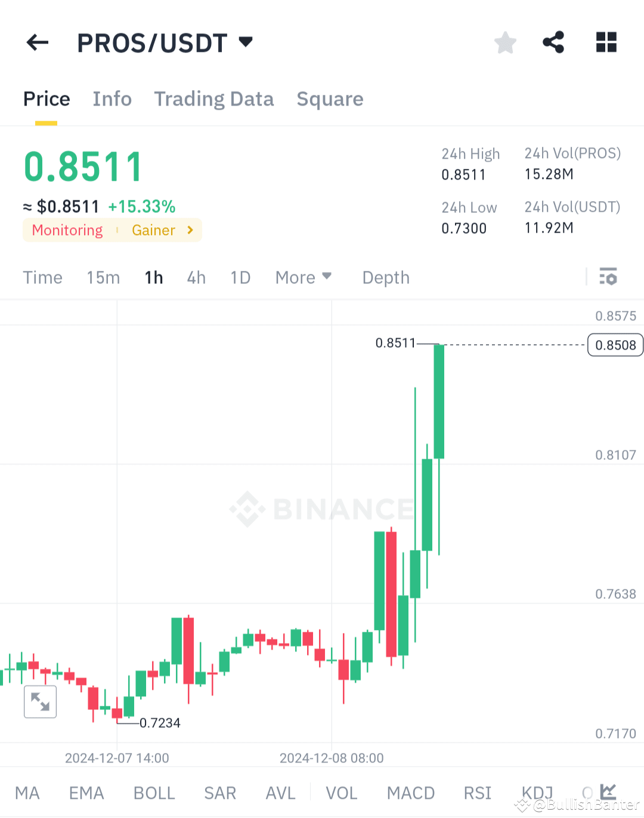Select the 1D timeframe
Image resolution: width=644 pixels, height=818 pixels.
[x=240, y=277]
